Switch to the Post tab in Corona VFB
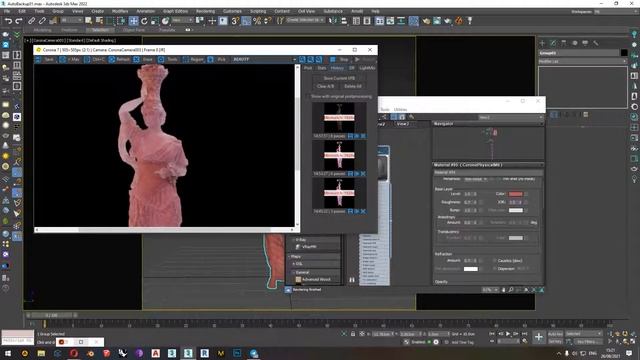Image resolution: width=640 pixels, height=360 pixels. [x=308, y=68]
